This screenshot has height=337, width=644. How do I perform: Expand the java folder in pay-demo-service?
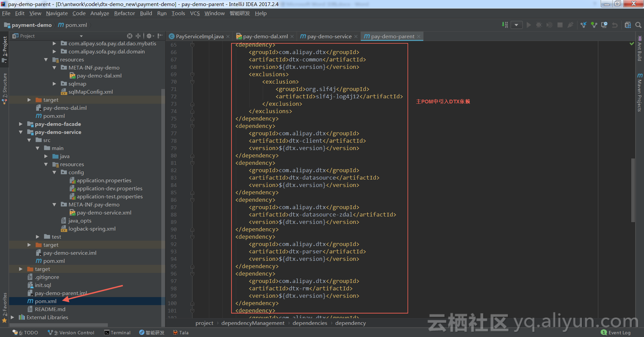click(46, 156)
